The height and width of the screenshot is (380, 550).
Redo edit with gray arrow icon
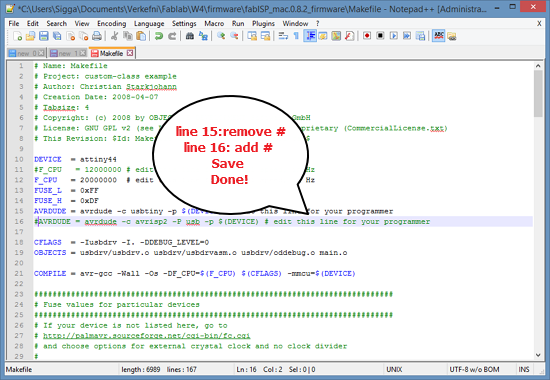[172, 36]
